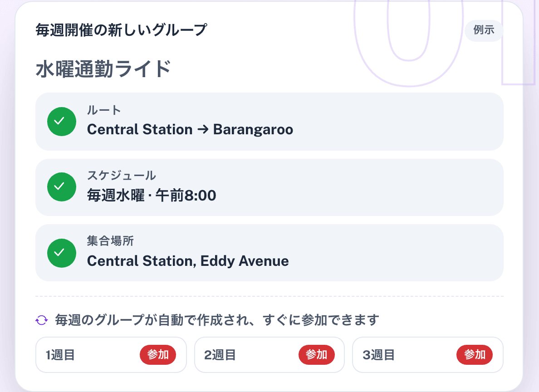Join week 2 with the 参加 button
539x392 pixels.
pos(316,354)
